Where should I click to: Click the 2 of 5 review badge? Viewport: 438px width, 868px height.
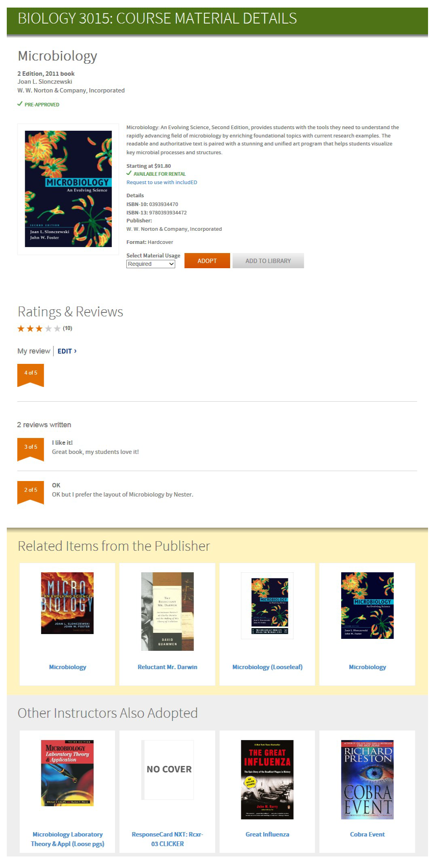(x=30, y=493)
